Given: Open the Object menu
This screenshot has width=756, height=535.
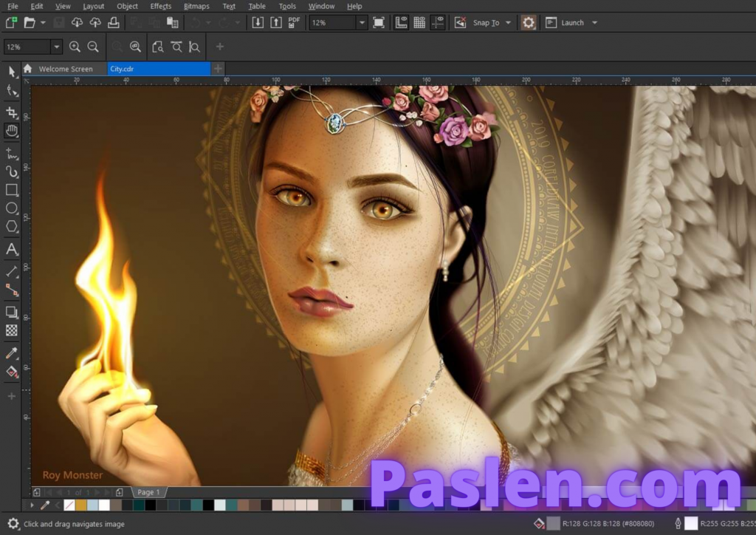Looking at the screenshot, I should click(x=127, y=6).
